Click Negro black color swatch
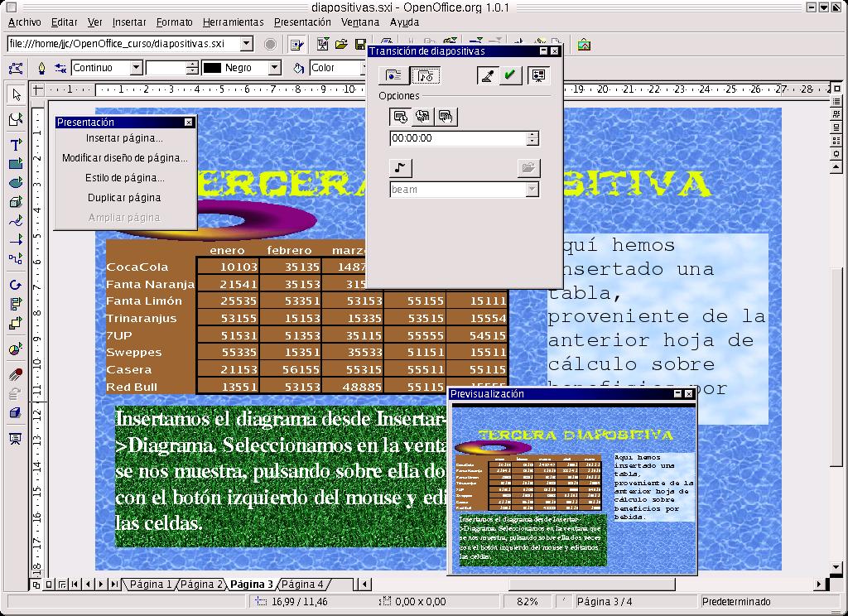Viewport: 848px width, 616px height. [212, 68]
